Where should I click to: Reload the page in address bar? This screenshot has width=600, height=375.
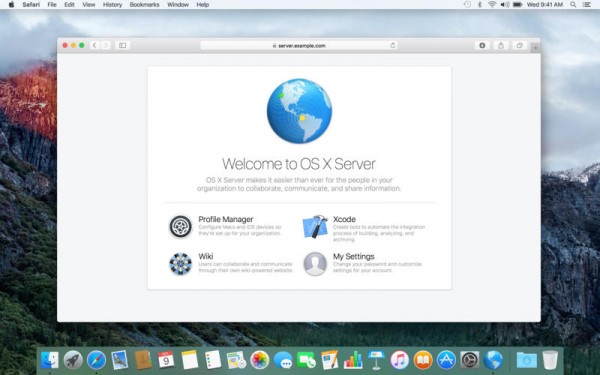tap(393, 45)
